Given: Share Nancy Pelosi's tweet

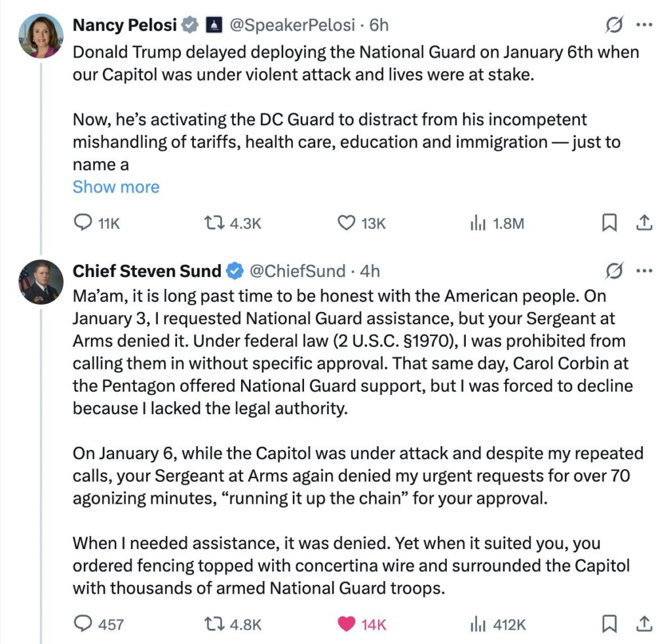Looking at the screenshot, I should click(645, 223).
